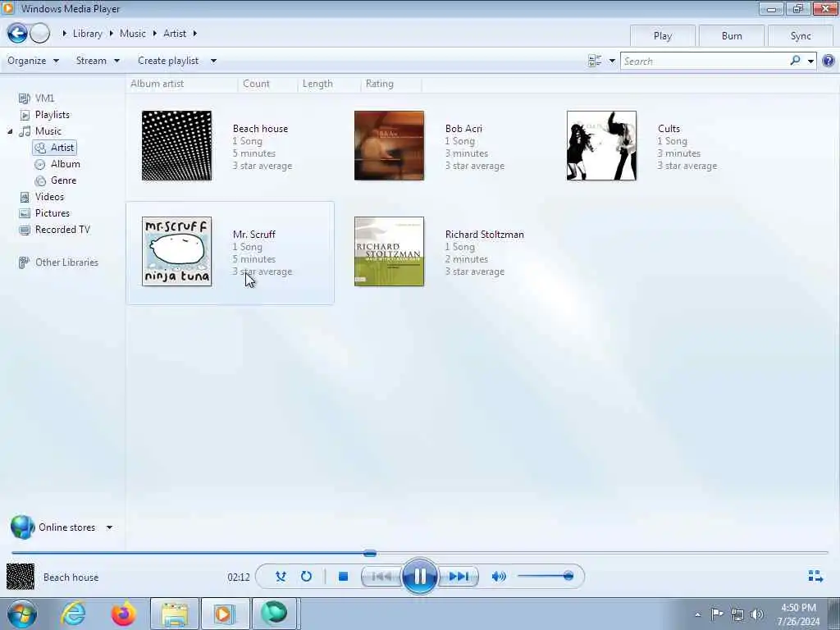Viewport: 840px width, 630px height.
Task: Open Pictures library in sidebar
Action: pyautogui.click(x=52, y=213)
